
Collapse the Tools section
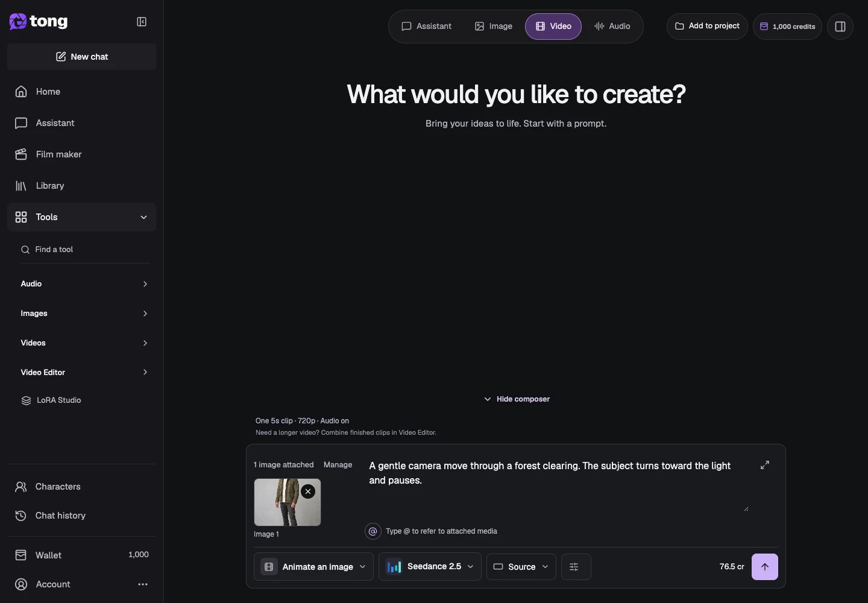click(x=82, y=217)
